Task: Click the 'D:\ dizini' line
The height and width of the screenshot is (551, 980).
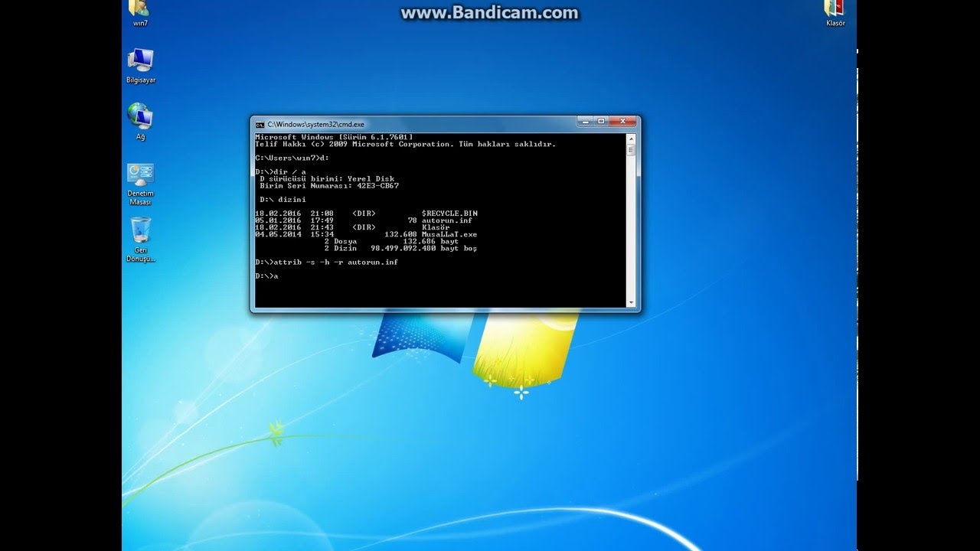Action: coord(283,200)
